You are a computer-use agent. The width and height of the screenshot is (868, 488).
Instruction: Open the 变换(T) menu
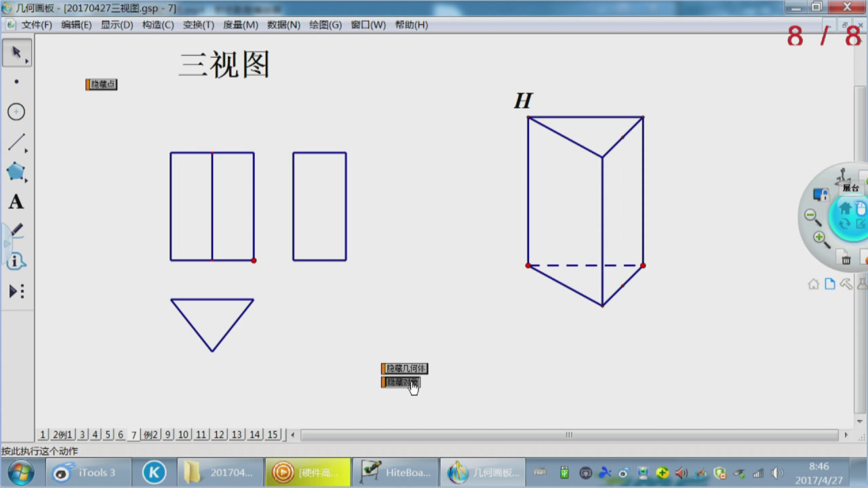pyautogui.click(x=198, y=24)
